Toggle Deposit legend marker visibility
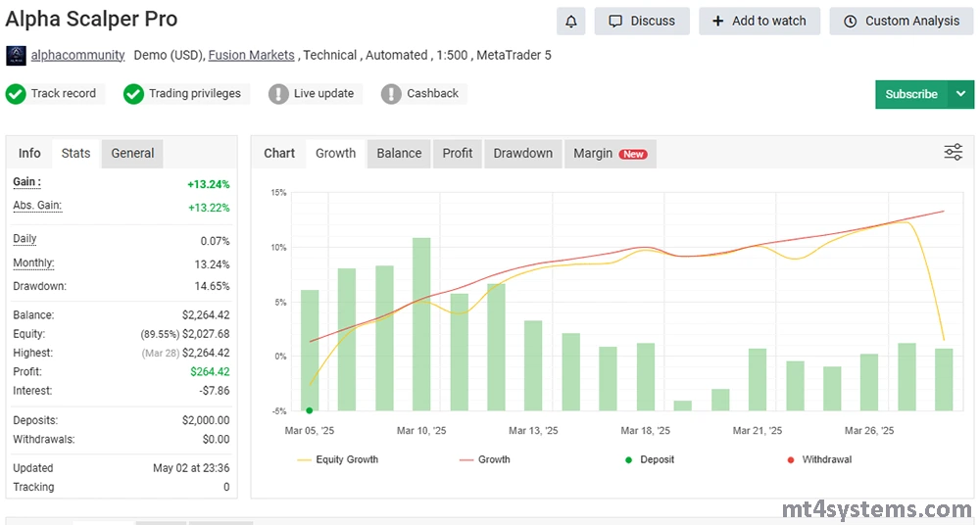The height and width of the screenshot is (525, 980). tap(649, 459)
